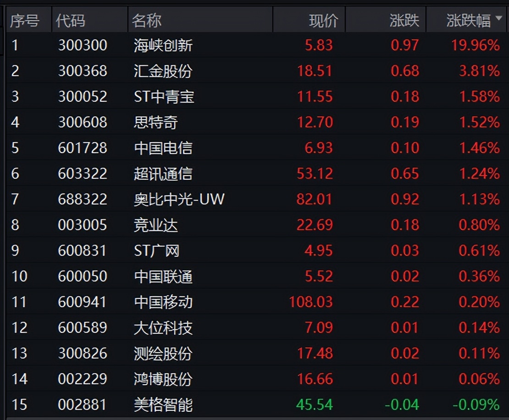Click the 0.97 change amount
The height and width of the screenshot is (420, 509).
405,45
